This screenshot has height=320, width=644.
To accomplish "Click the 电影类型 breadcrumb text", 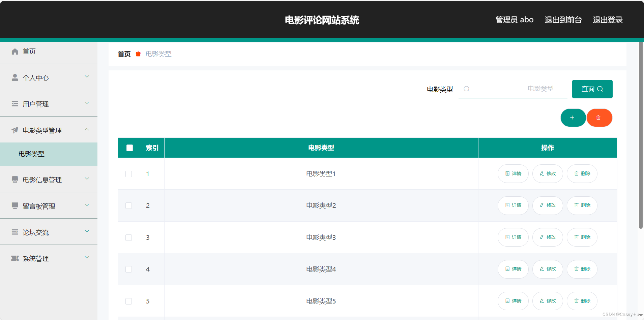I will [158, 54].
